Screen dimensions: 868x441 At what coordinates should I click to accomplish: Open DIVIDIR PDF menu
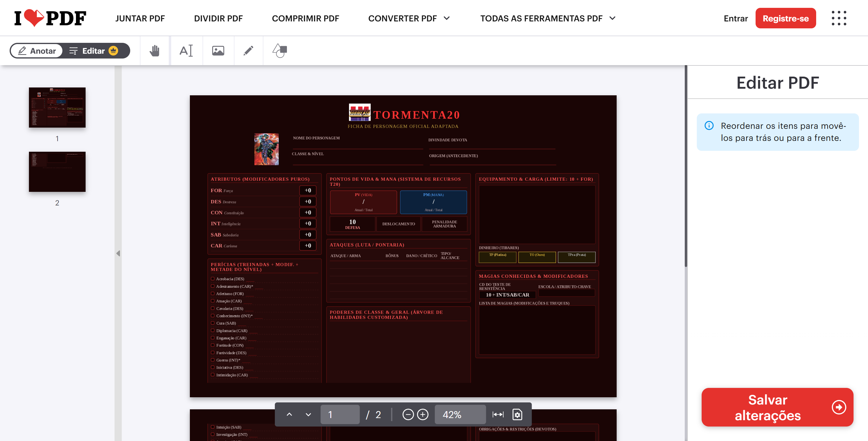(218, 18)
